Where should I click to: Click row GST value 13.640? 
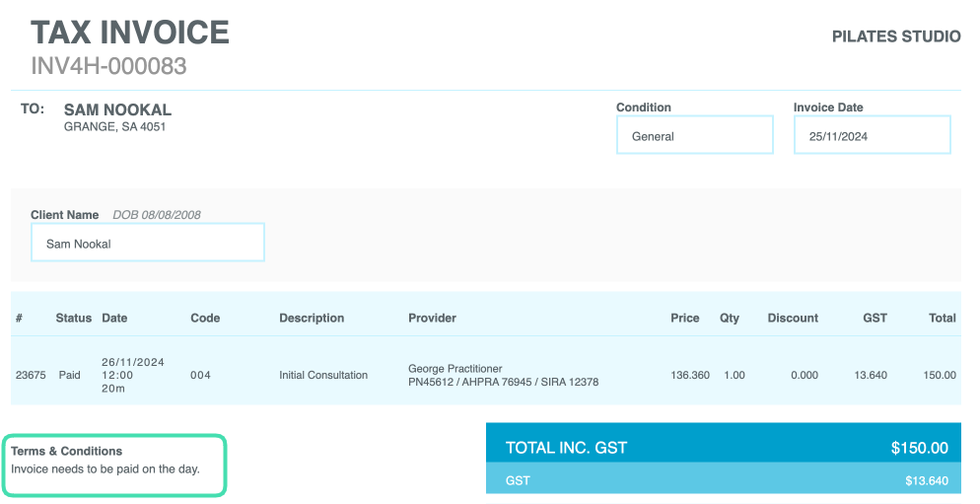coord(871,375)
